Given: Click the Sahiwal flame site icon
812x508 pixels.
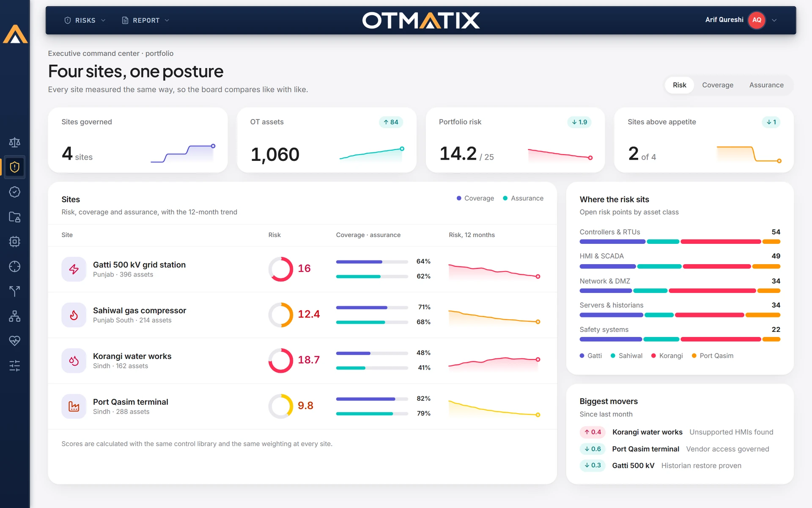Looking at the screenshot, I should coord(74,315).
